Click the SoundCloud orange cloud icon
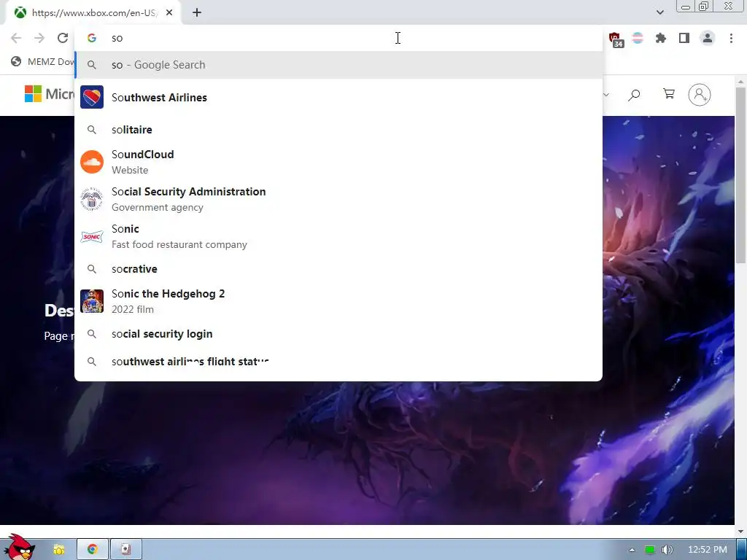The width and height of the screenshot is (747, 560). [x=92, y=162]
